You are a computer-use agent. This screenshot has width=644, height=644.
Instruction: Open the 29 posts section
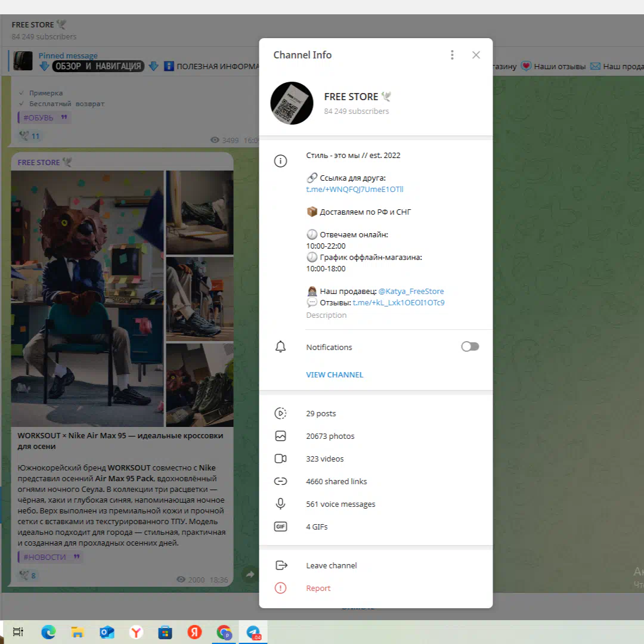[x=321, y=413]
